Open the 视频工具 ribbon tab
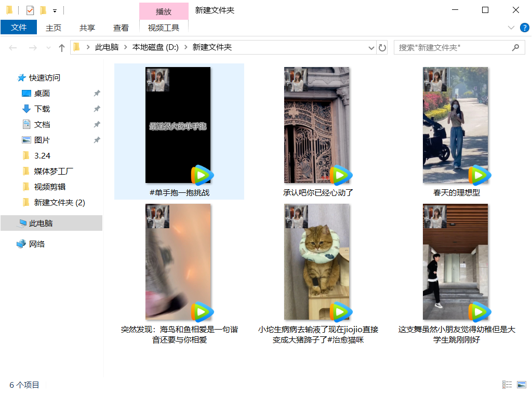 tap(164, 28)
